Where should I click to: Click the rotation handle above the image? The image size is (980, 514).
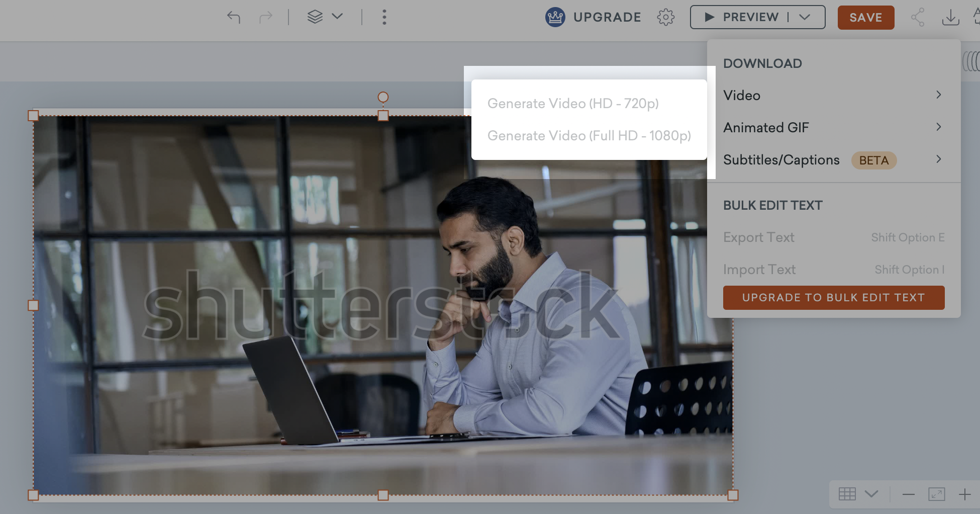(x=383, y=97)
